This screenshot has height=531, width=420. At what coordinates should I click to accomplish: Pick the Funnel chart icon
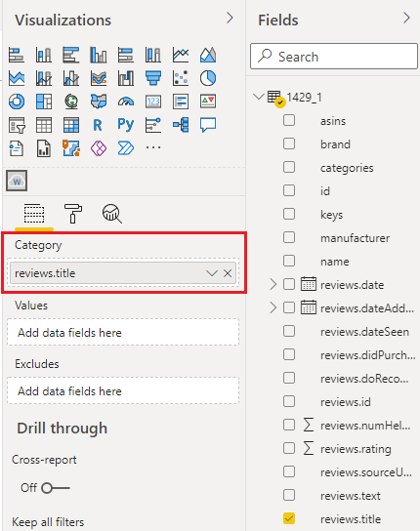[x=153, y=78]
